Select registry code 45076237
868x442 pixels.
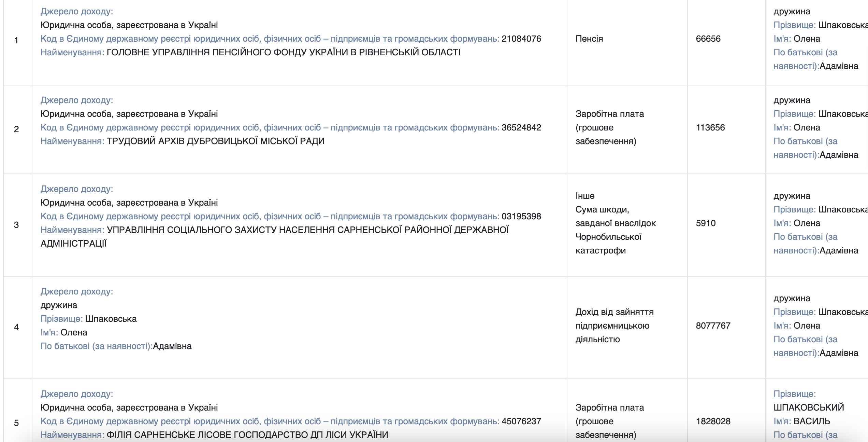click(x=521, y=422)
